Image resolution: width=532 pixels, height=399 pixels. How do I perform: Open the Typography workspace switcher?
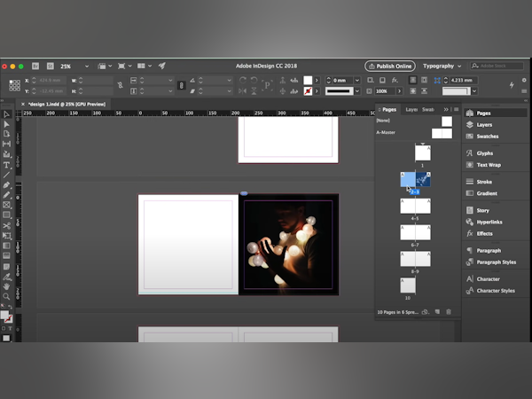pyautogui.click(x=442, y=66)
